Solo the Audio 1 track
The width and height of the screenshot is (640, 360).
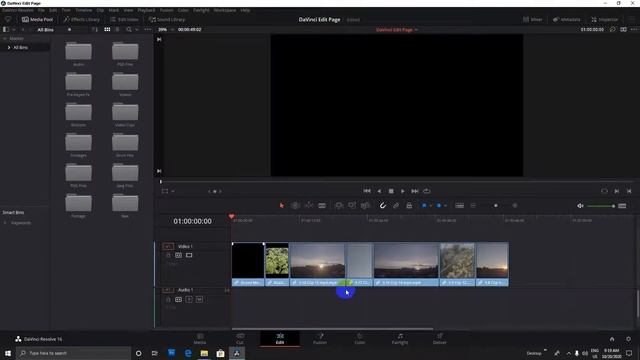(x=189, y=300)
